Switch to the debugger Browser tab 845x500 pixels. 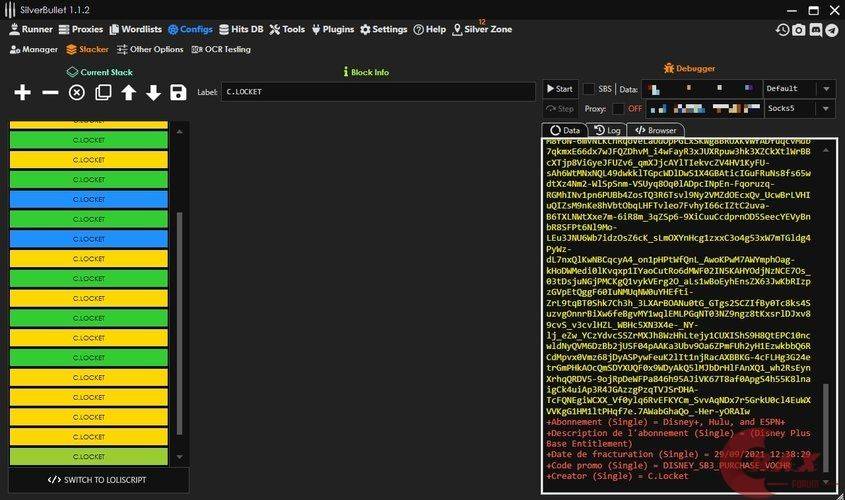[x=656, y=130]
